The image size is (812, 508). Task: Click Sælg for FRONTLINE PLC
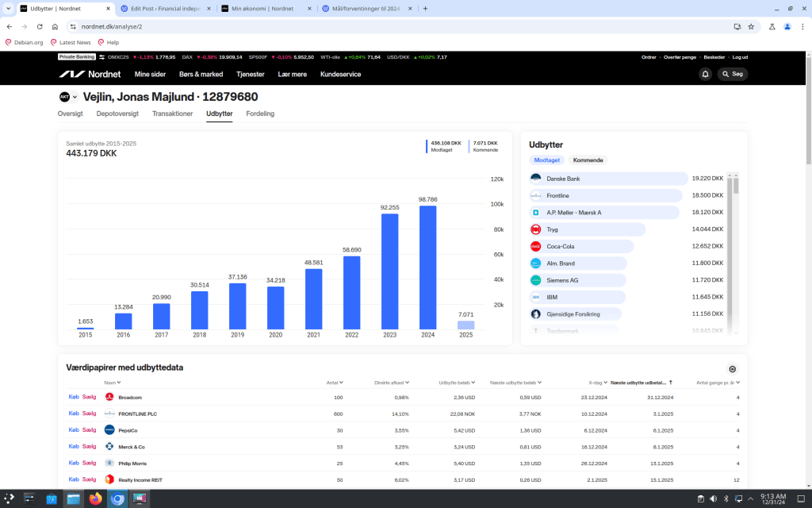[89, 414]
